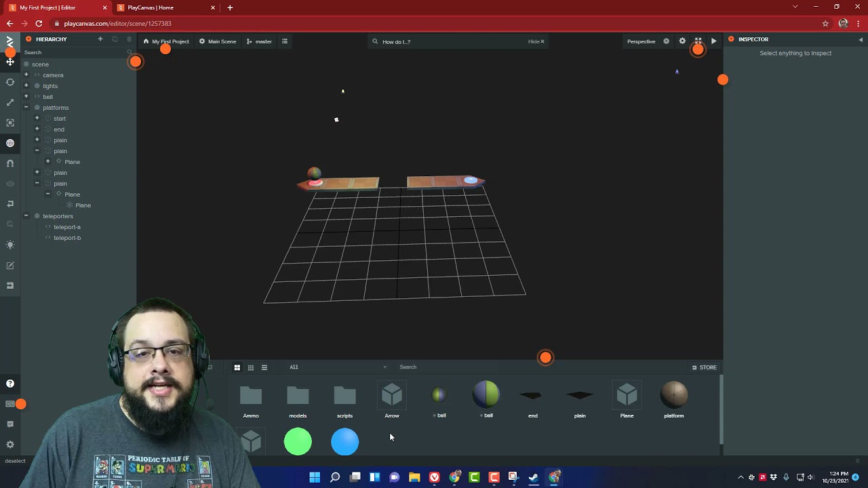Select the Scale gizmo tool
Viewport: 868px width, 488px height.
(10, 102)
